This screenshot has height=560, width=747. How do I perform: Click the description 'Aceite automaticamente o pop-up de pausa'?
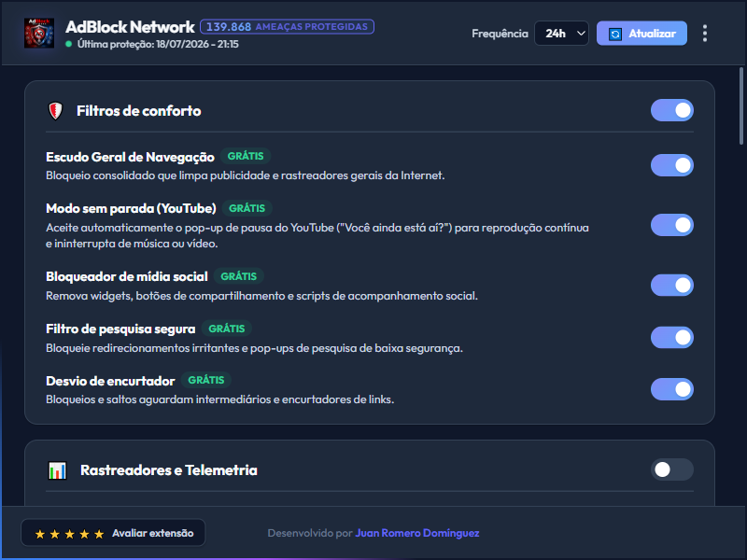click(x=317, y=236)
